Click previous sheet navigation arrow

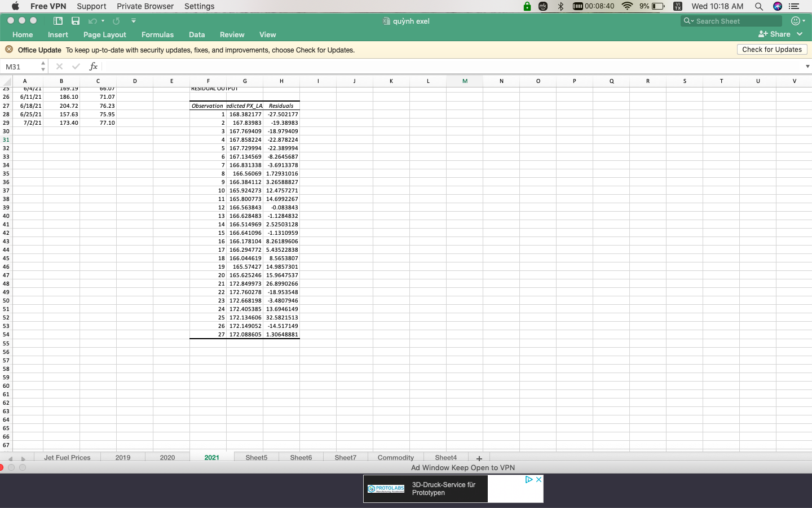(10, 458)
